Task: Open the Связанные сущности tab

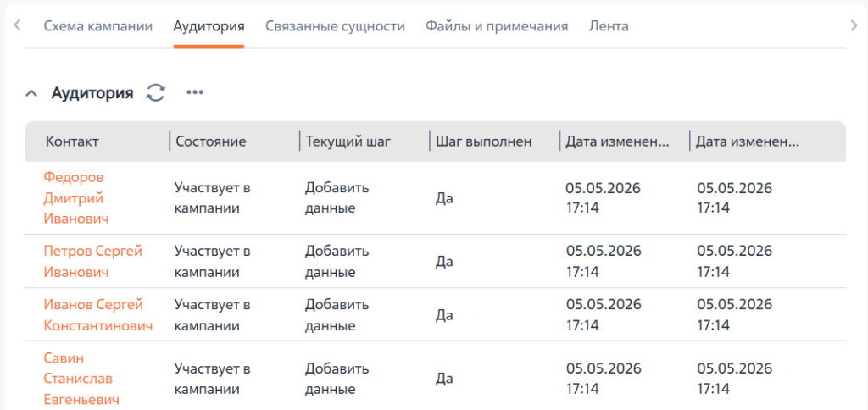Action: (x=335, y=26)
